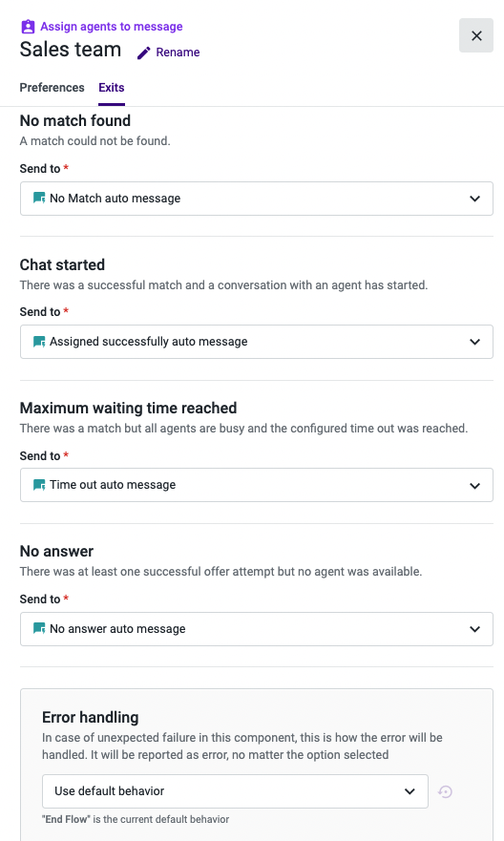
Task: Open the Chat started Send to dropdown
Action: click(256, 342)
